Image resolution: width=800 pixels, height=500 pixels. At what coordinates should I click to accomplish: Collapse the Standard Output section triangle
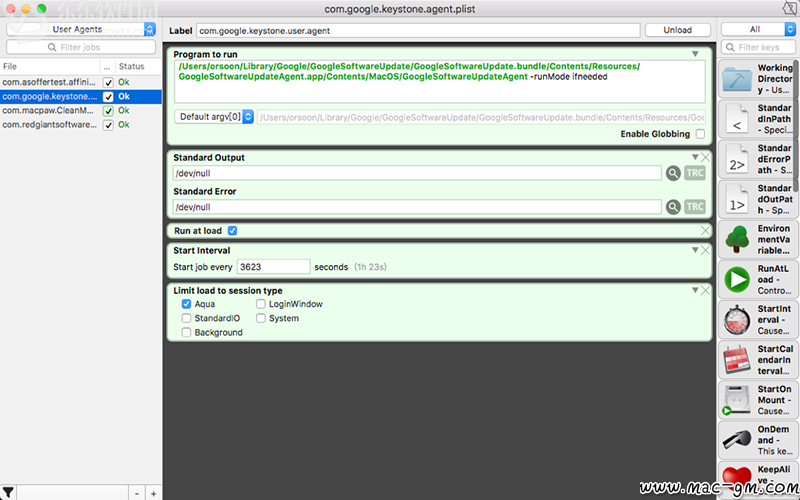(x=694, y=157)
